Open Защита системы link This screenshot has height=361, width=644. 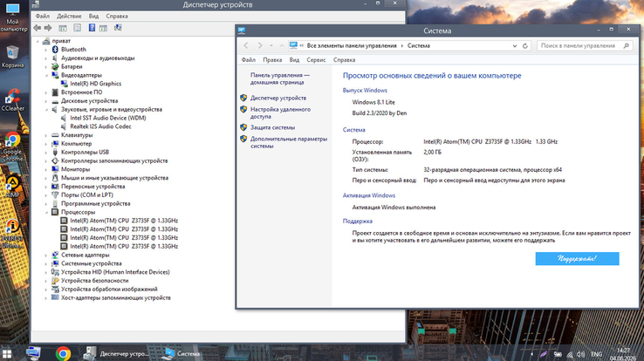273,127
